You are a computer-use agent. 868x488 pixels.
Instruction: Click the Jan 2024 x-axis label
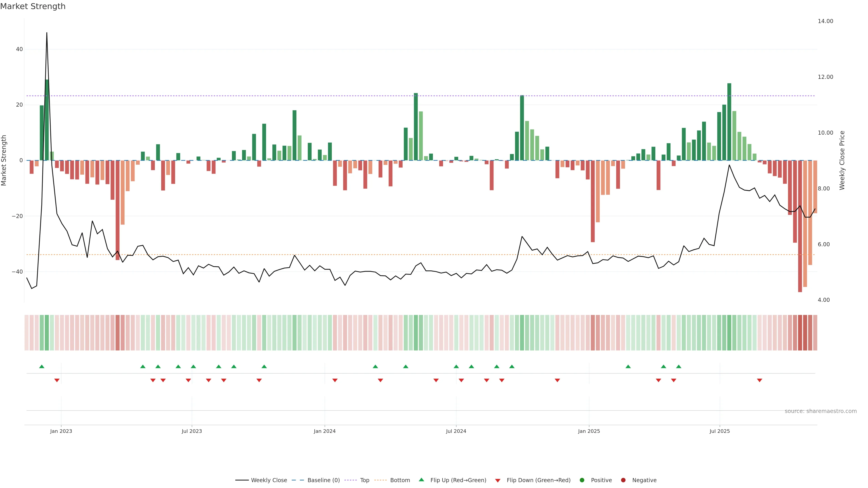tap(325, 431)
